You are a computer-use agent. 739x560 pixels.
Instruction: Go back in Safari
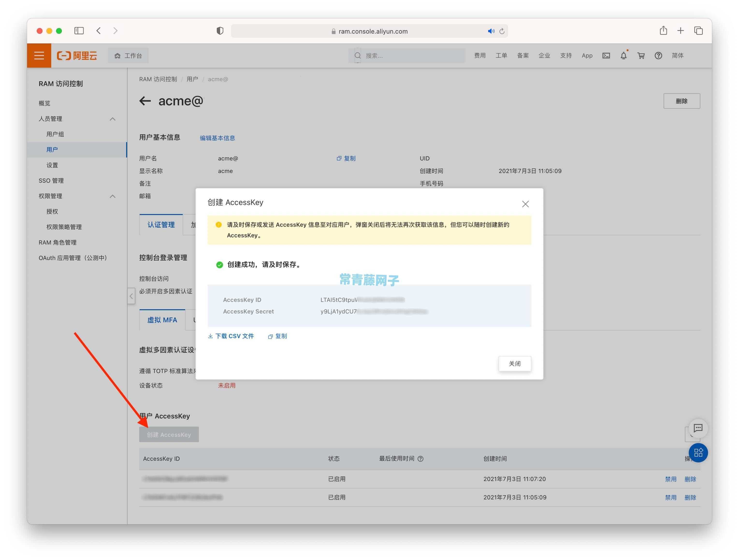[99, 31]
